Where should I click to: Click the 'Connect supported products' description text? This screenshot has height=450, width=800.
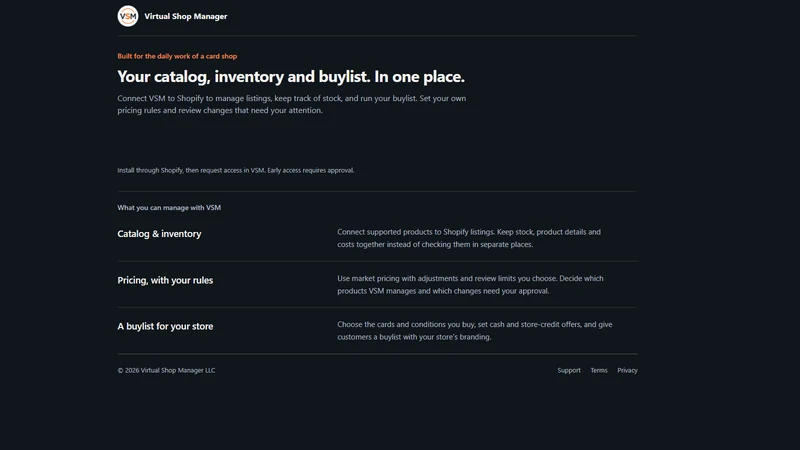point(469,238)
